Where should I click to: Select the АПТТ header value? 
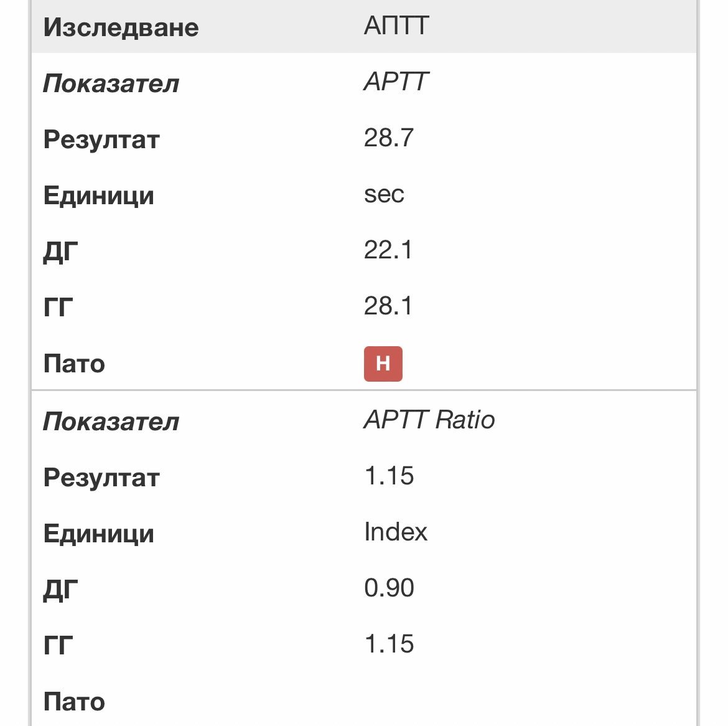(396, 26)
